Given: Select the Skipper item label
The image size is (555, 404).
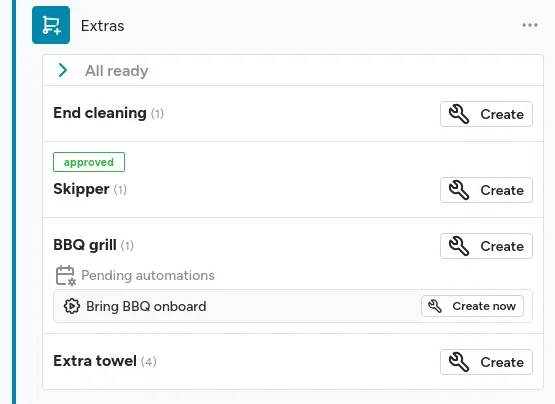Looking at the screenshot, I should [x=81, y=189].
